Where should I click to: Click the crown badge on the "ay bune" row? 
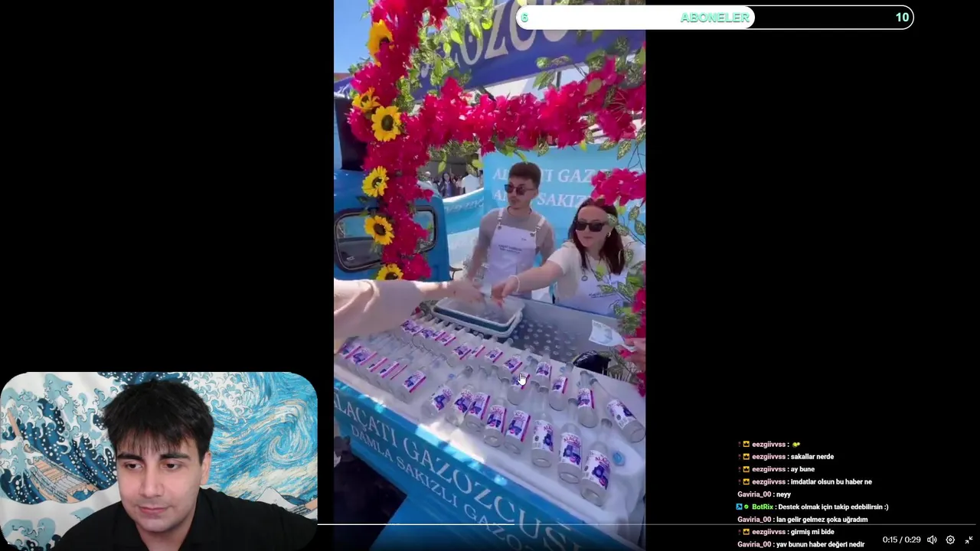746,469
